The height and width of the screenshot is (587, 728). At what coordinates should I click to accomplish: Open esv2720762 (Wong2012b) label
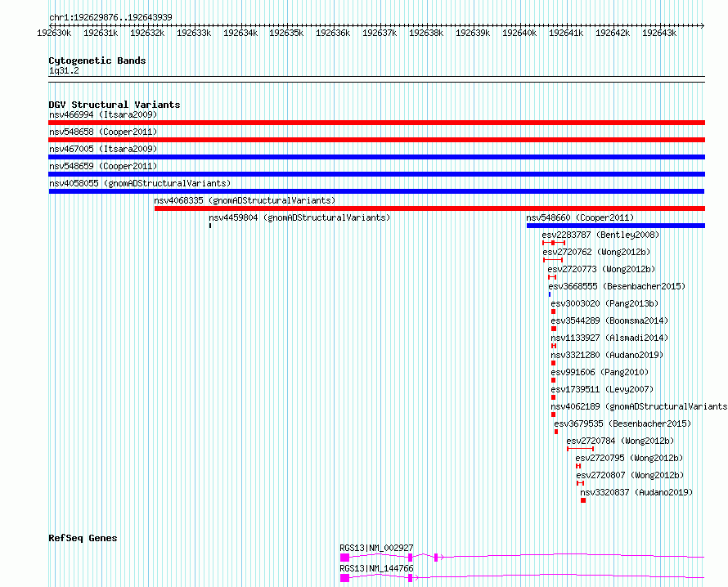[596, 252]
